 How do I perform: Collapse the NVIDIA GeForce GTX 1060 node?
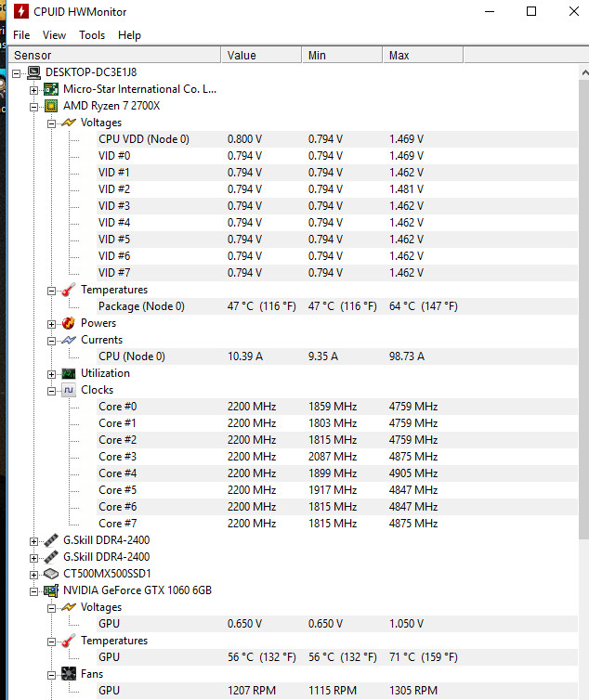34,591
